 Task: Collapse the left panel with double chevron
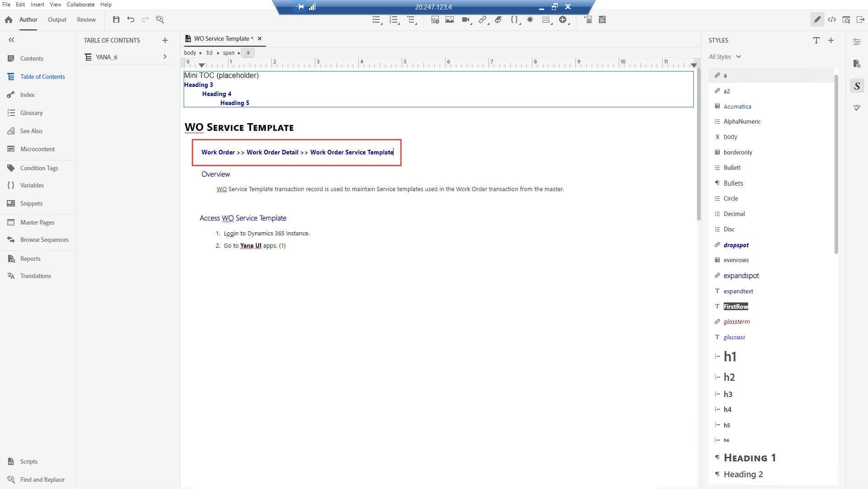click(11, 40)
